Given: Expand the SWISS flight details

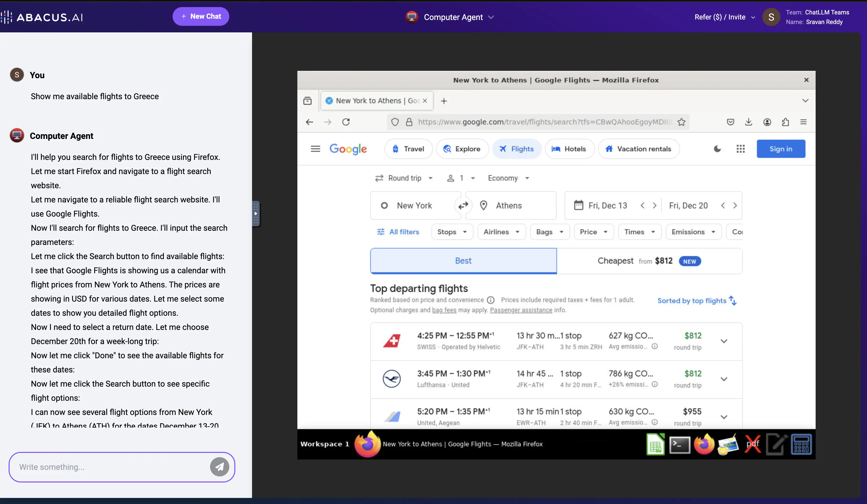Looking at the screenshot, I should point(724,341).
